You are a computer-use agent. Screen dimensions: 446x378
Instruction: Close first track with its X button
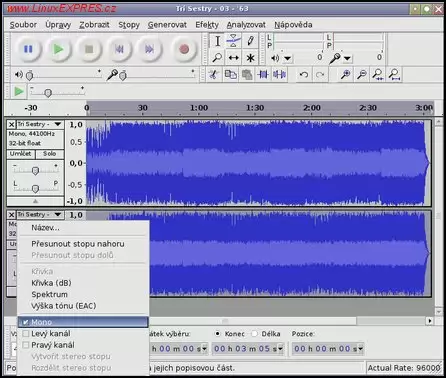pos(11,124)
